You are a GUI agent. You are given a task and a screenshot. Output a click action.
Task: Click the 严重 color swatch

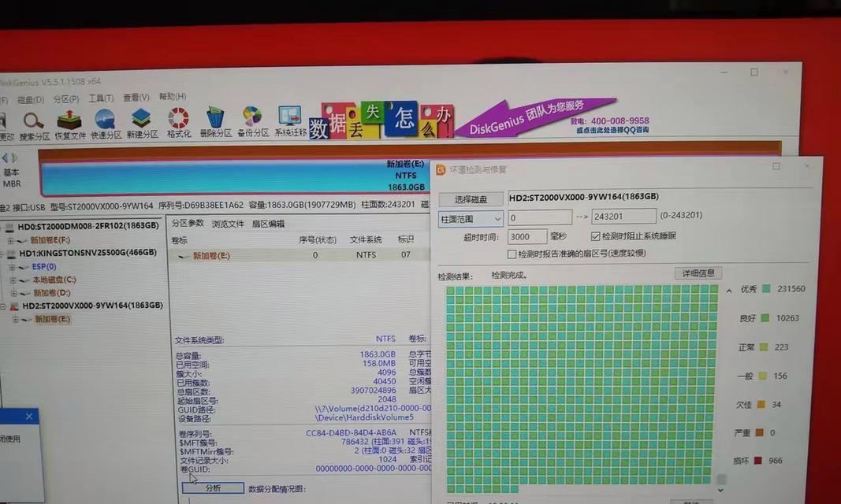(760, 432)
